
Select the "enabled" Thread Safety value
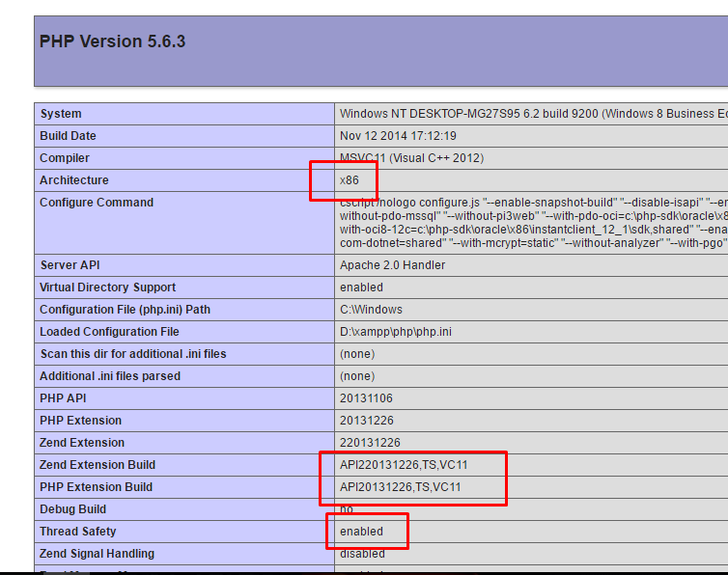coord(361,532)
